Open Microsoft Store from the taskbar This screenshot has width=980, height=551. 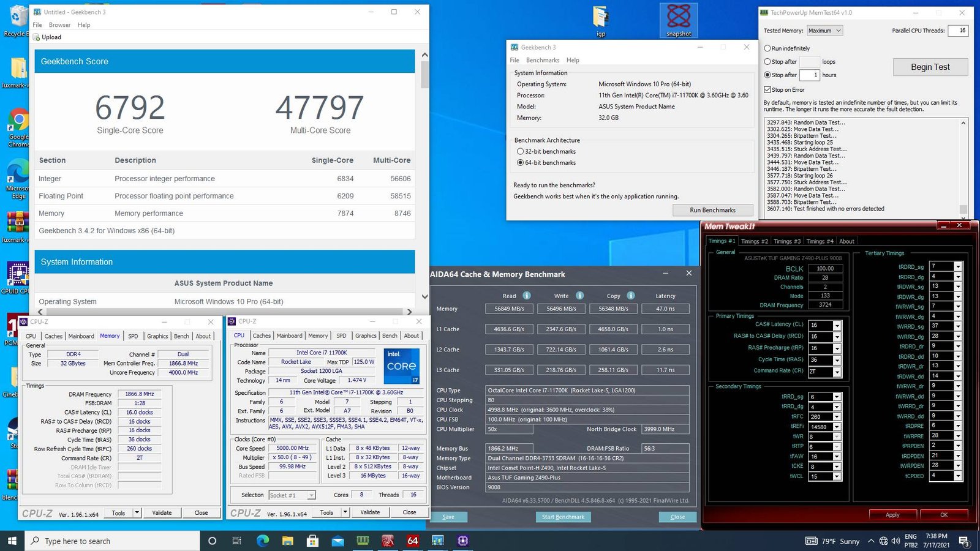click(x=313, y=541)
